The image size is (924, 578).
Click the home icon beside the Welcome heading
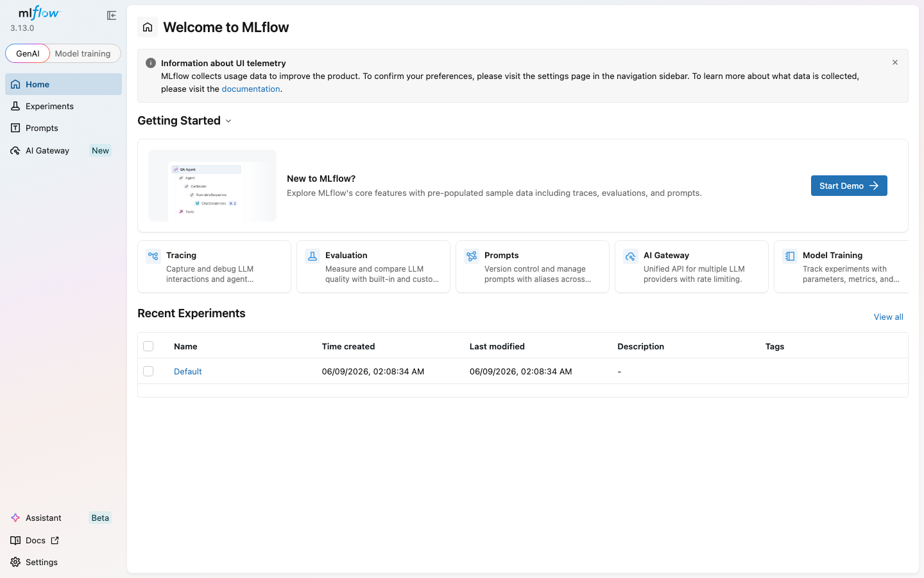click(148, 27)
